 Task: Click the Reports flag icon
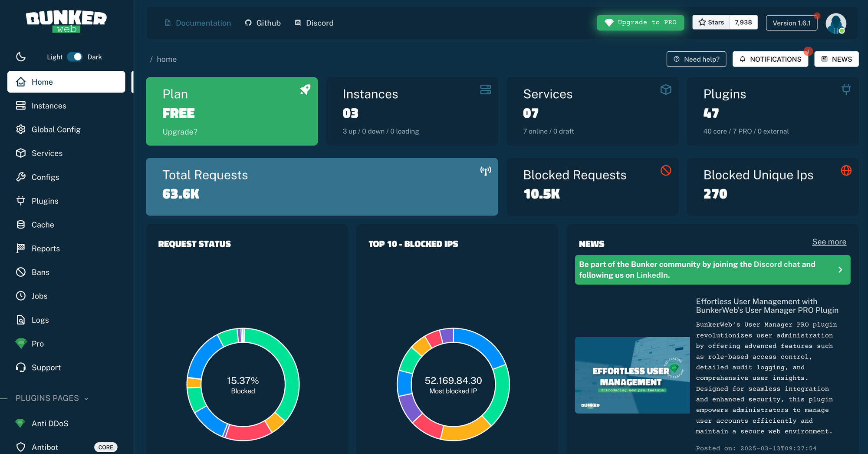click(21, 248)
